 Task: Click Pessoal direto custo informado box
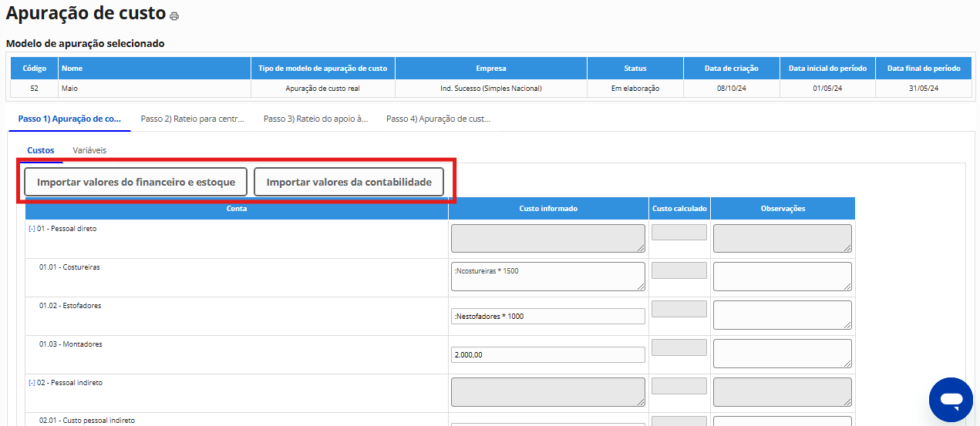click(548, 238)
